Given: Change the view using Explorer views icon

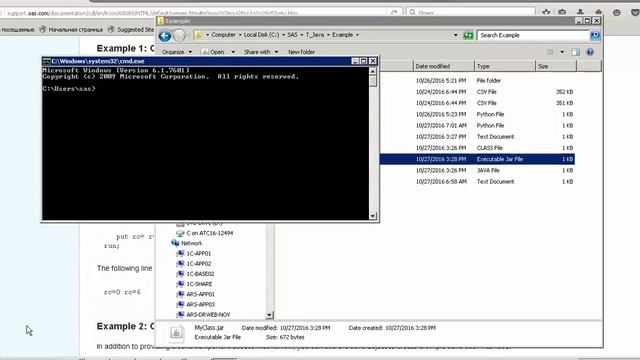Looking at the screenshot, I should click(550, 52).
